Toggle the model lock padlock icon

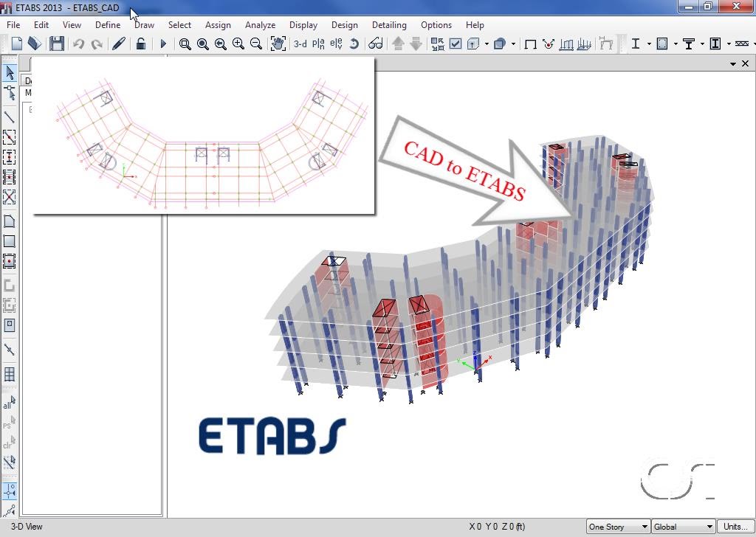pyautogui.click(x=140, y=44)
